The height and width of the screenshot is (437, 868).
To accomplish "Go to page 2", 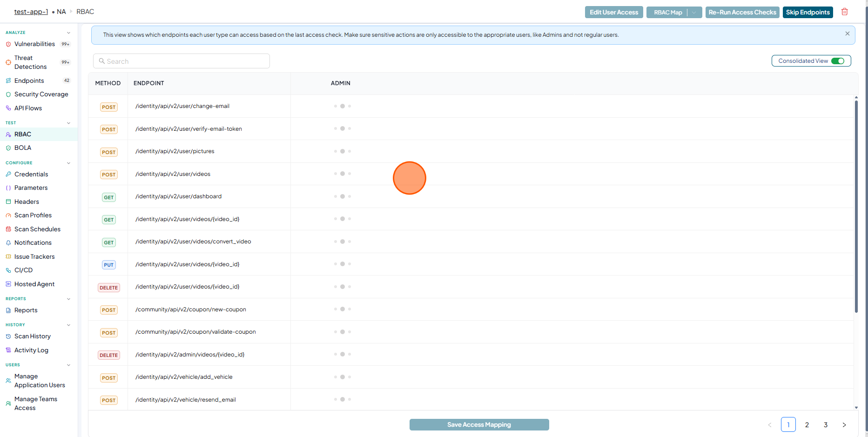I will click(807, 425).
